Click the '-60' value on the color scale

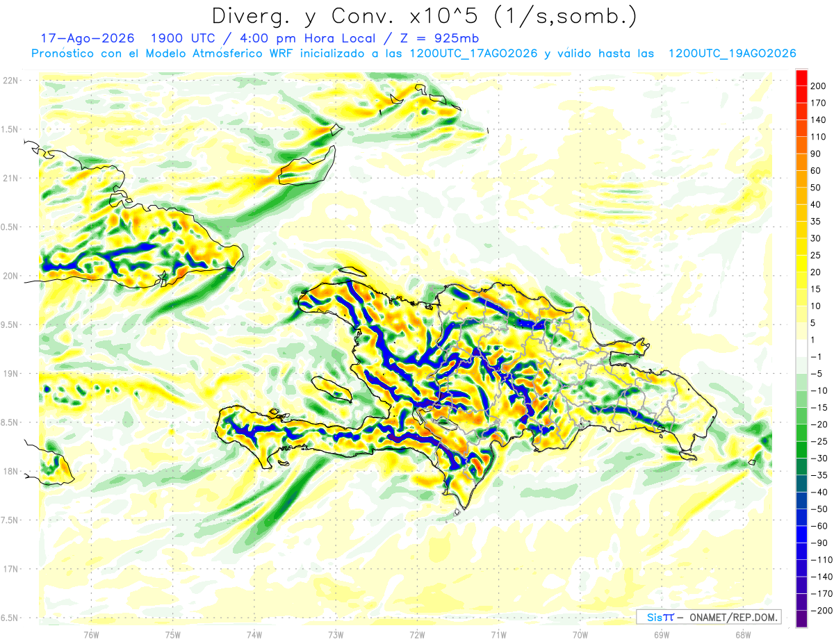(819, 525)
